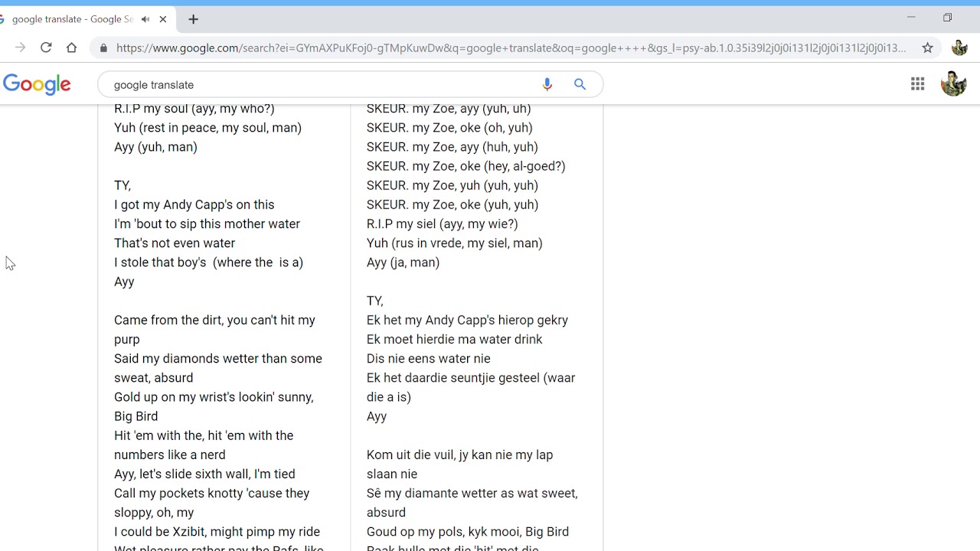
Task: Click translated line "R.I.P my siel (ayy, my wie?)"
Action: click(x=442, y=223)
